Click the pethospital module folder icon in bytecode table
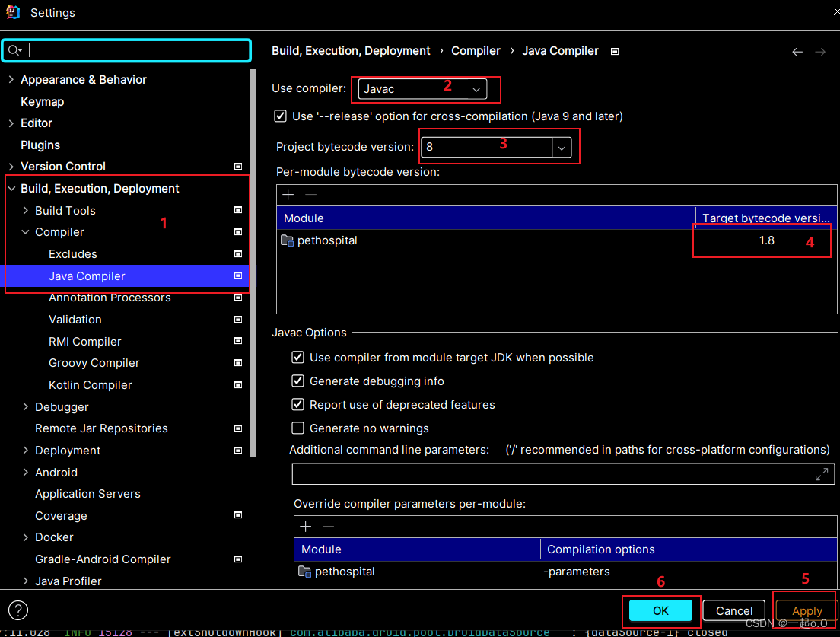The image size is (840, 637). tap(288, 240)
